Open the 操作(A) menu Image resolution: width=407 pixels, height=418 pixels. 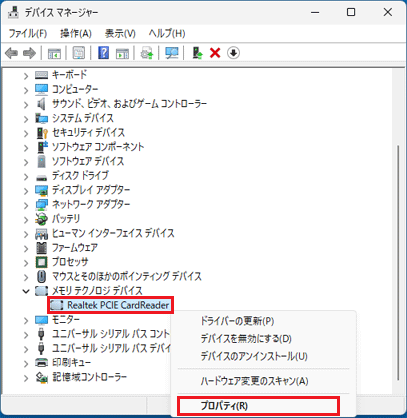pos(76,33)
